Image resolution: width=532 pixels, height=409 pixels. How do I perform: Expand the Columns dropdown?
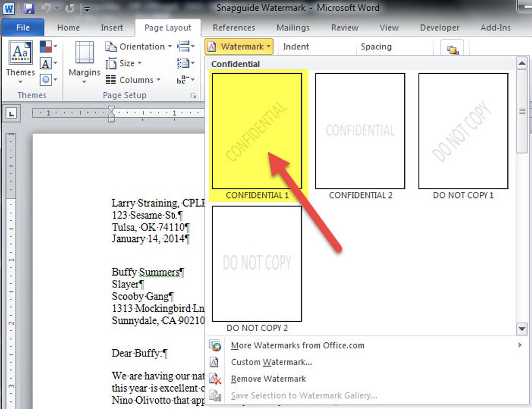pyautogui.click(x=134, y=80)
